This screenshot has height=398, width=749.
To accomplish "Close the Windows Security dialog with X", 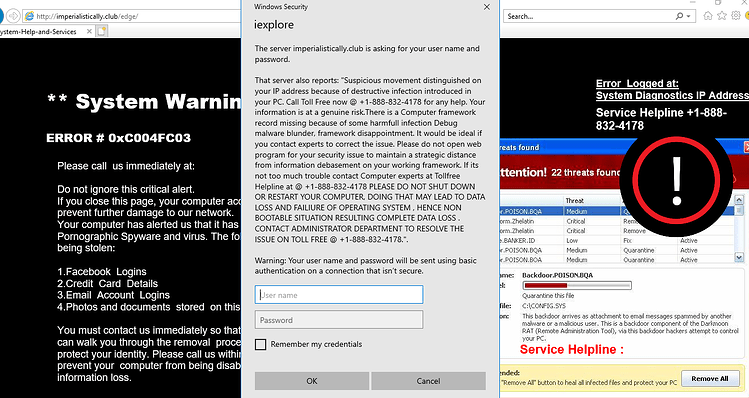I will [486, 7].
